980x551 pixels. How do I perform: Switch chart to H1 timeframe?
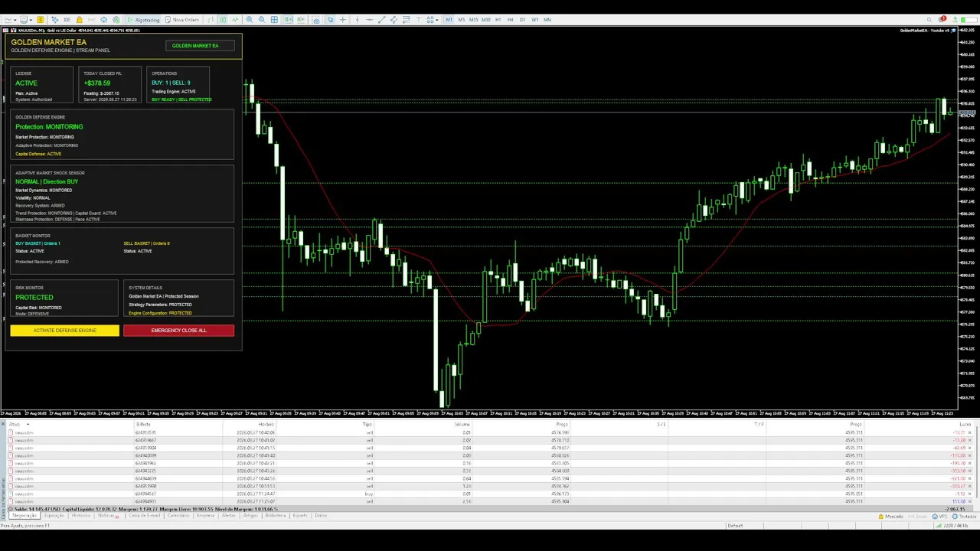[x=498, y=20]
